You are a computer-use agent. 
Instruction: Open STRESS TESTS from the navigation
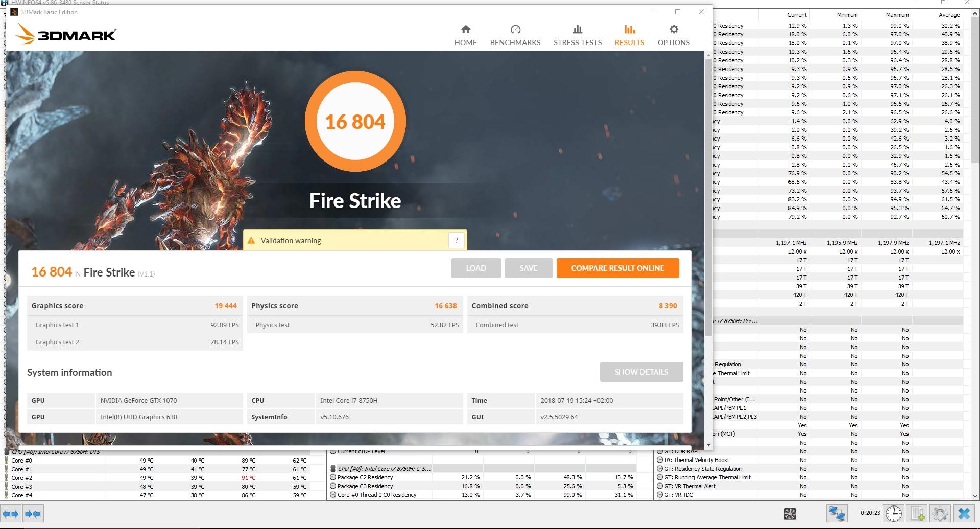click(x=577, y=35)
